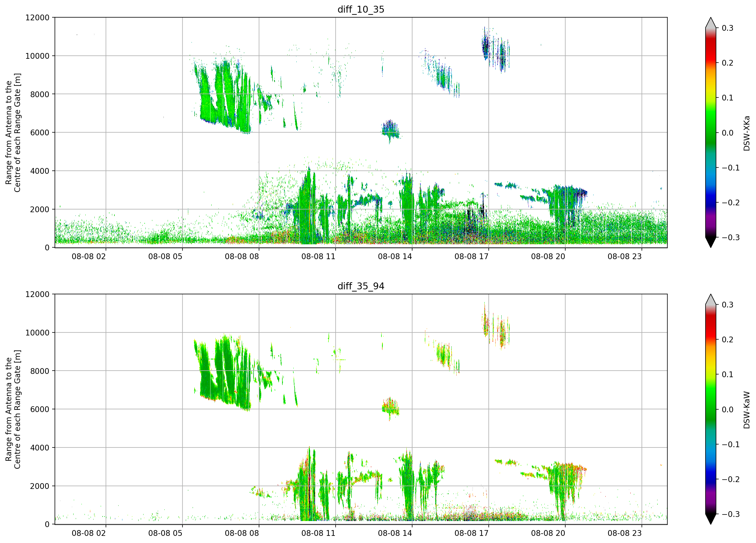Click the 08-08 08 x-tick on diff_35_94 plot
The height and width of the screenshot is (543, 756).
[x=242, y=533]
